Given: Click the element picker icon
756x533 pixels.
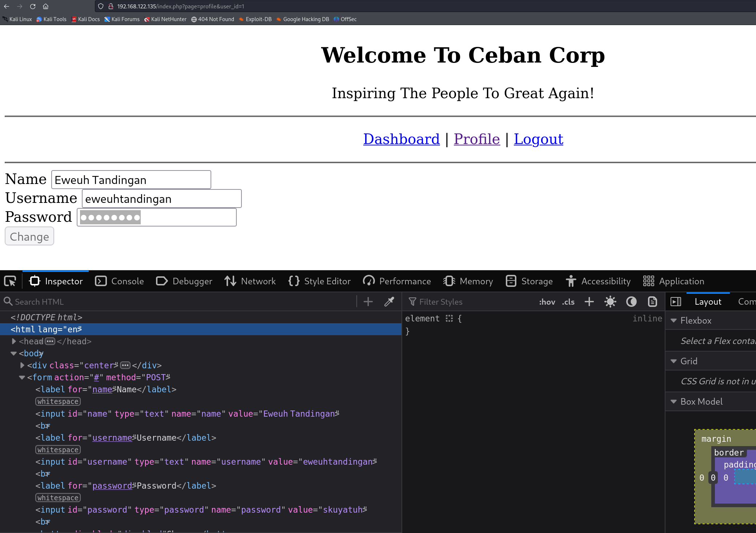Looking at the screenshot, I should click(x=10, y=281).
